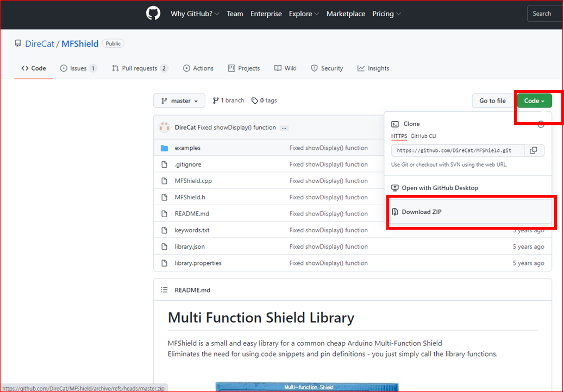Choose Download ZIP option
Screen dimensions: 564x392
coord(469,212)
